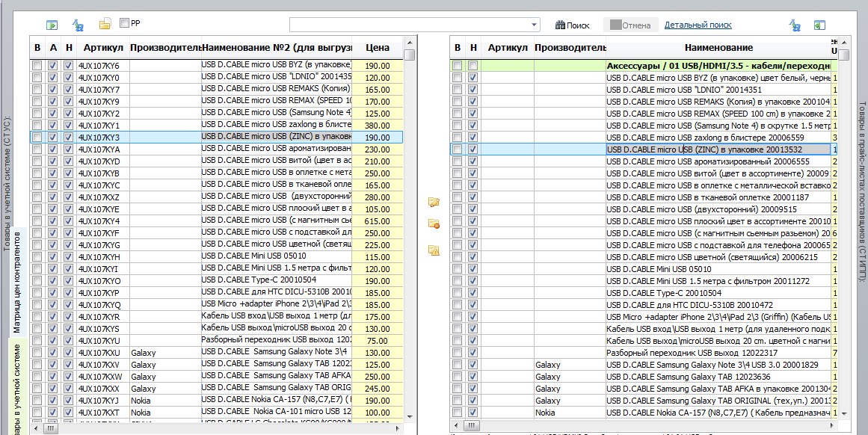Check Н box of the green Аксессуары group row
The height and width of the screenshot is (435, 868).
click(x=473, y=66)
